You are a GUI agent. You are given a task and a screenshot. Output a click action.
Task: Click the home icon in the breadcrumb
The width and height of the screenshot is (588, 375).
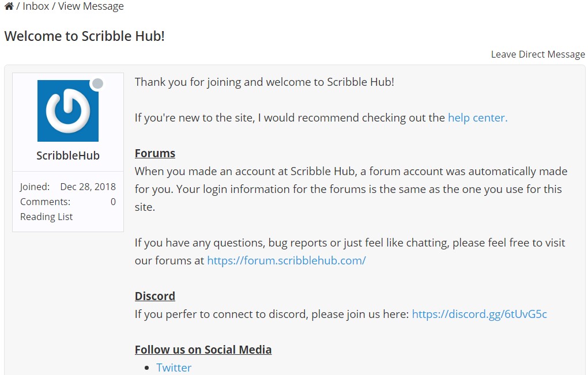[9, 7]
